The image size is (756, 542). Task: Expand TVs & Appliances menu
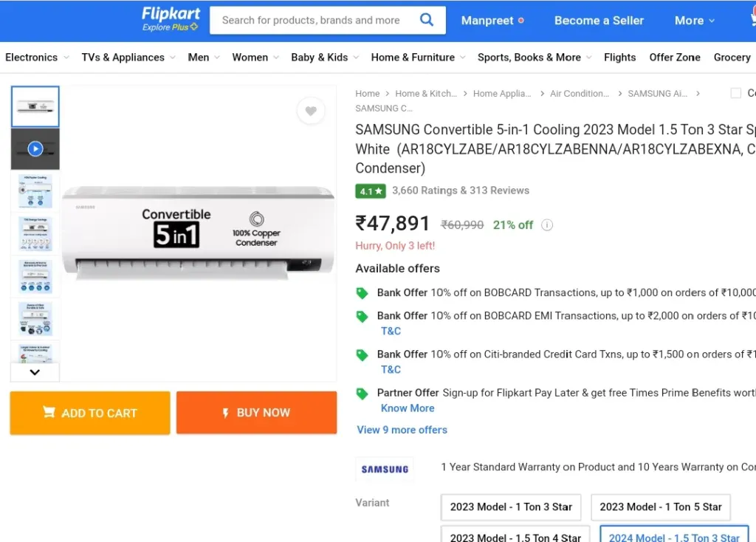tap(128, 58)
